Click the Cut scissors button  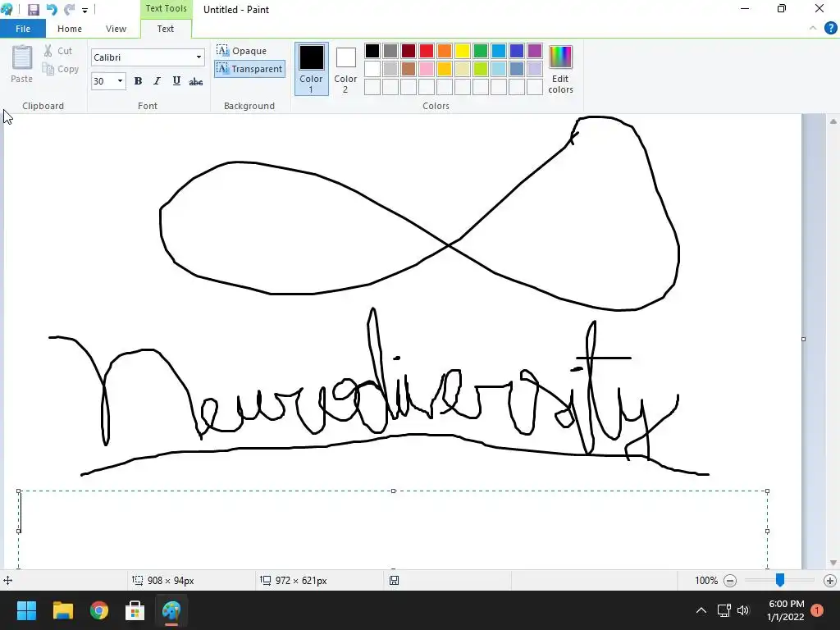coord(58,51)
